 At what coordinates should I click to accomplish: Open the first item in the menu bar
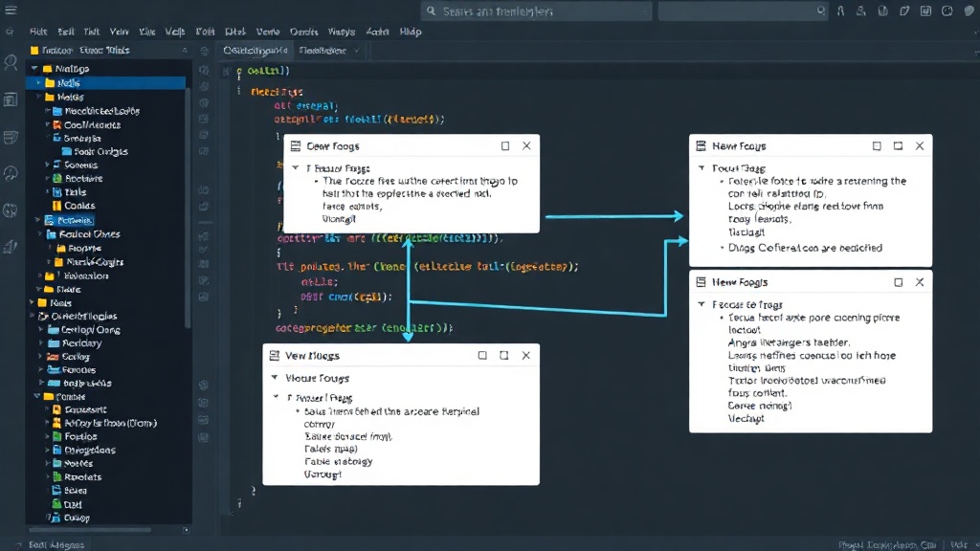[x=38, y=32]
